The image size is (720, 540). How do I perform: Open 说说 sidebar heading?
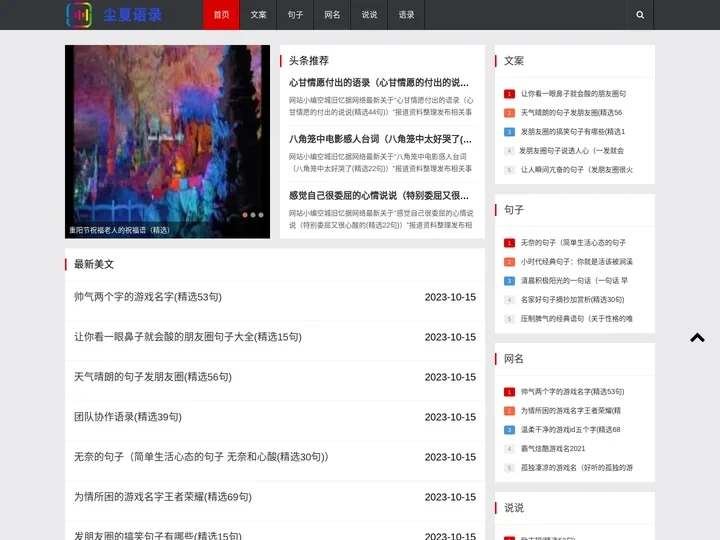(514, 508)
